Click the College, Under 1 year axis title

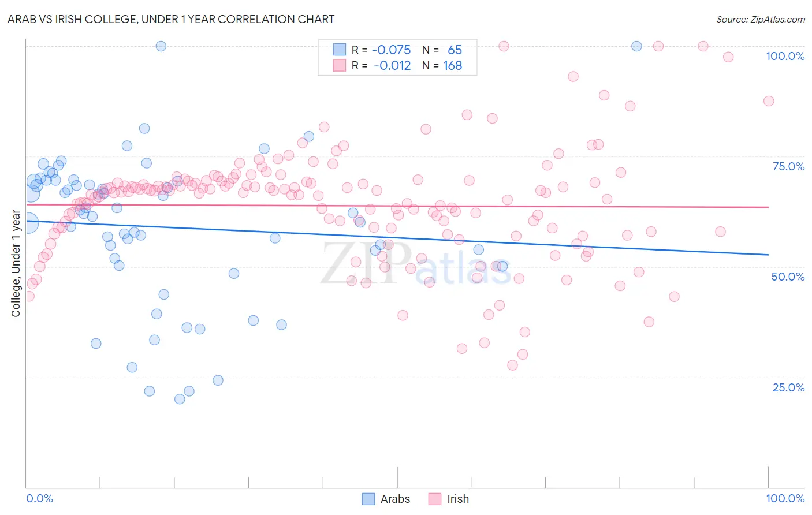point(16,264)
